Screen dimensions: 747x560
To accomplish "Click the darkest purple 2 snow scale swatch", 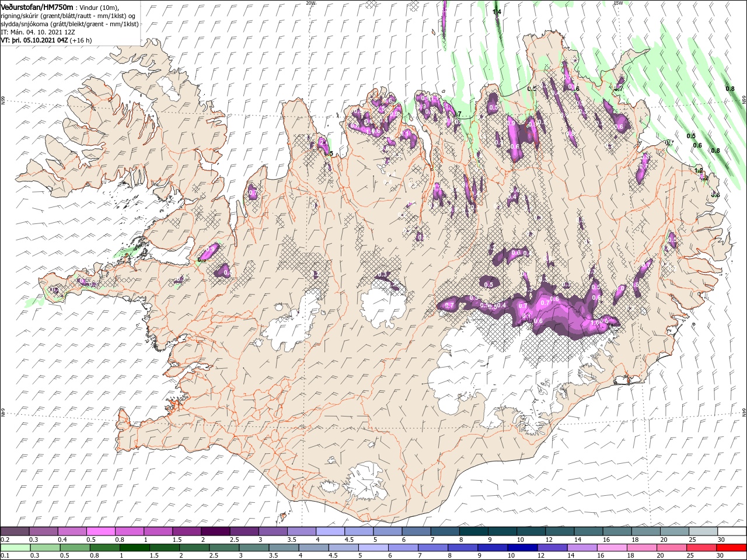I will click(x=215, y=531).
